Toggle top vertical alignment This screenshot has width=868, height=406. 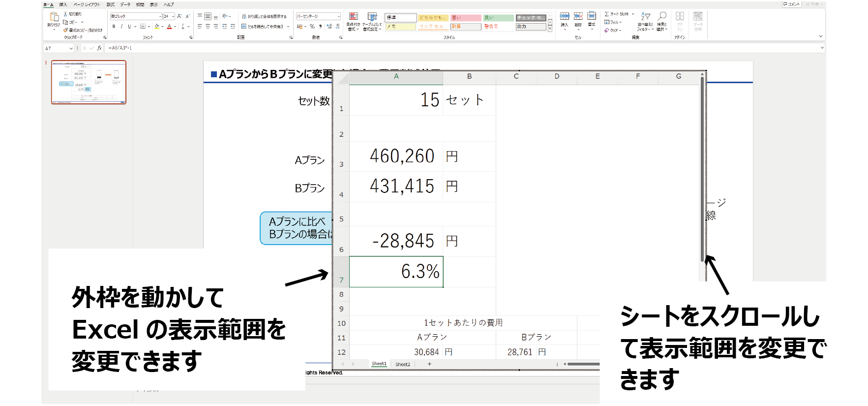[x=200, y=16]
